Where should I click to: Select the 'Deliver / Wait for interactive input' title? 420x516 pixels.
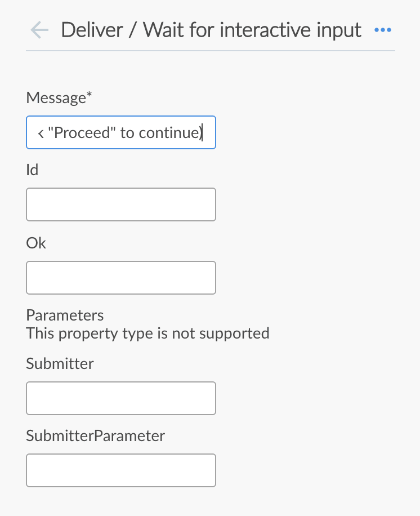point(211,30)
